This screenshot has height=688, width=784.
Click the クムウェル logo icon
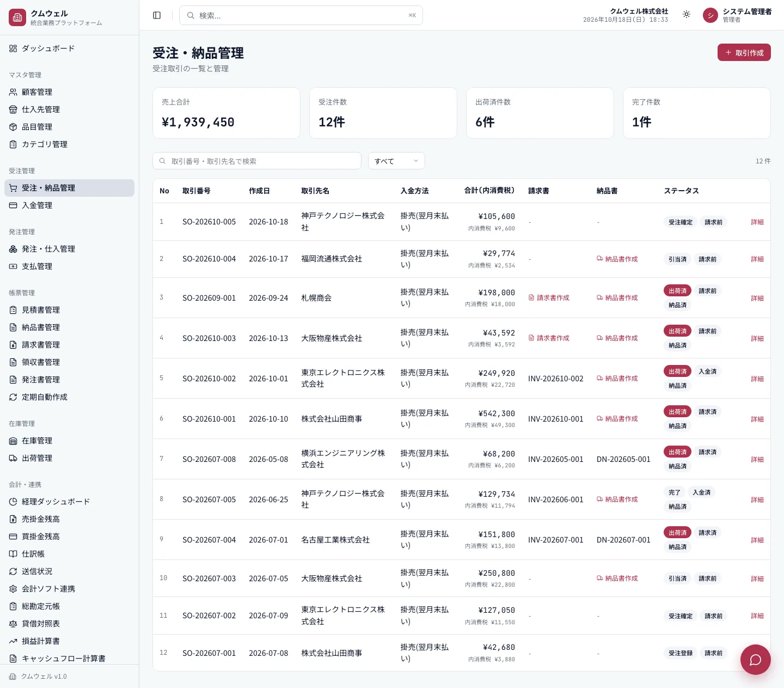(17, 17)
